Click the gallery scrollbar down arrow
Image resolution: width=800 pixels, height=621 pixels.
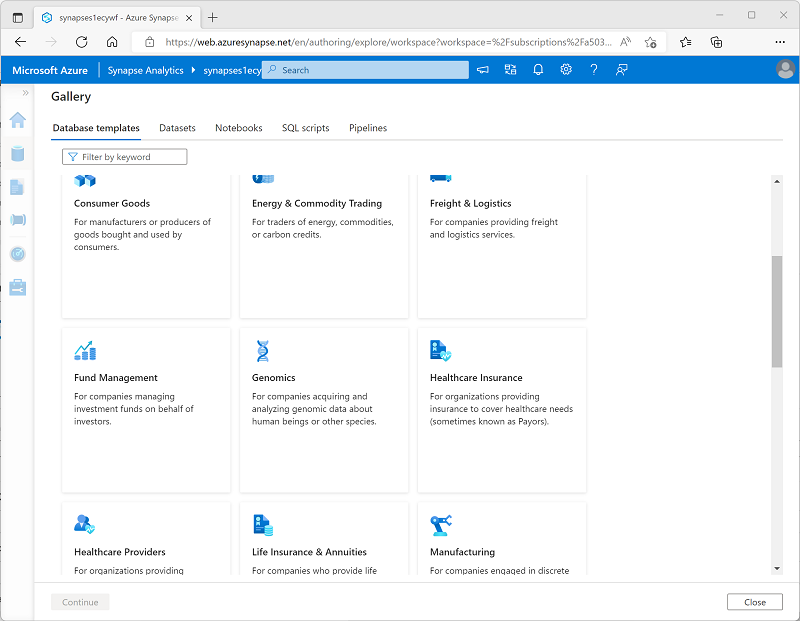point(778,567)
